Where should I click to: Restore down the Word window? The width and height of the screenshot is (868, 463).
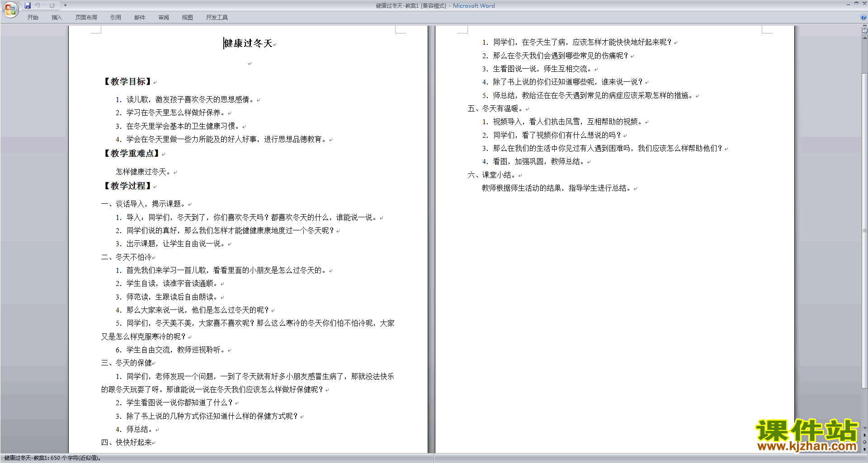coord(856,4)
